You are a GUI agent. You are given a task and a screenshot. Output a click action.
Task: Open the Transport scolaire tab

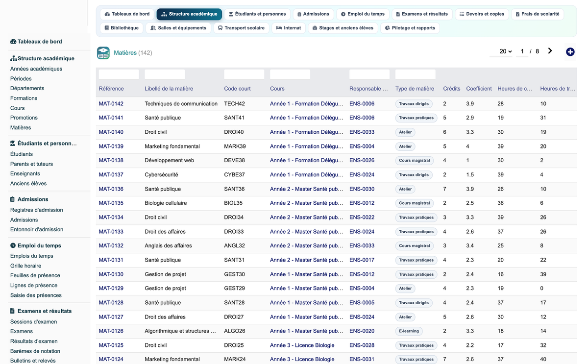click(x=242, y=28)
